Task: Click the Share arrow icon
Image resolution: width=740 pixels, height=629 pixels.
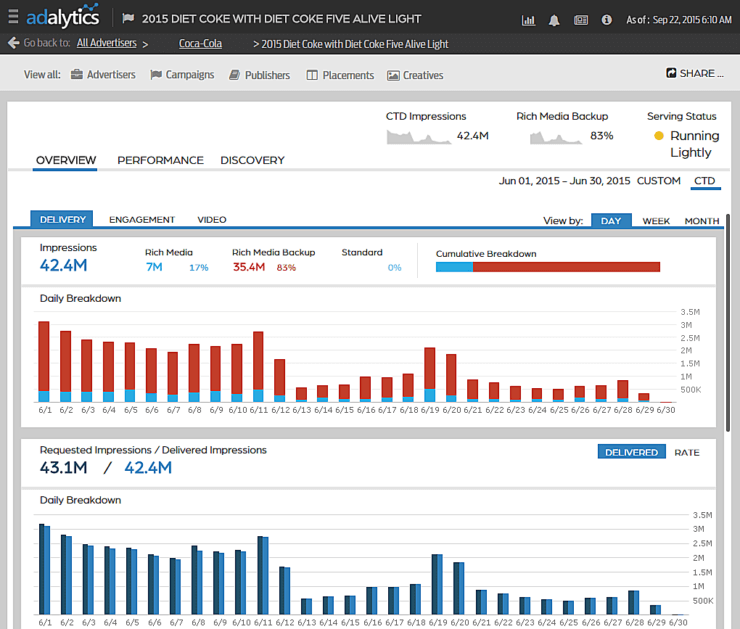Action: point(671,73)
